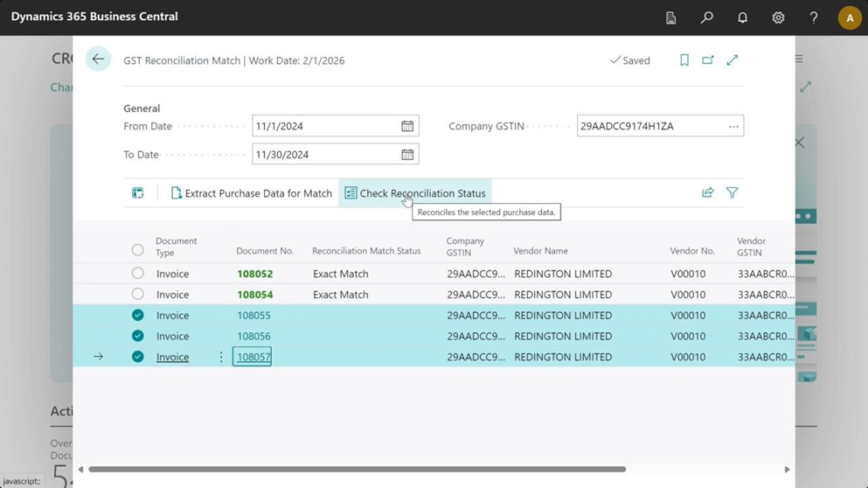868x488 pixels.
Task: Open Company GSTIN lookup ellipsis
Action: (x=733, y=126)
